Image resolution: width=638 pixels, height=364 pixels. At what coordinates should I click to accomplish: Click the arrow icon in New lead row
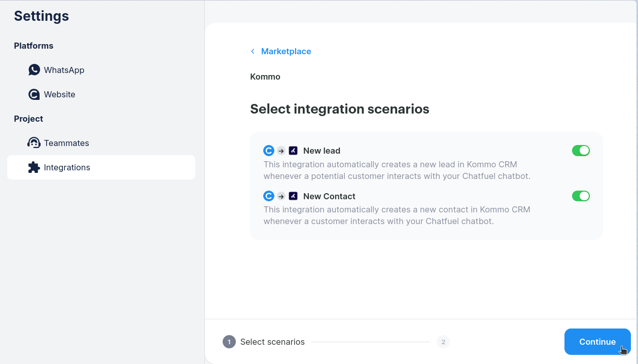click(281, 151)
